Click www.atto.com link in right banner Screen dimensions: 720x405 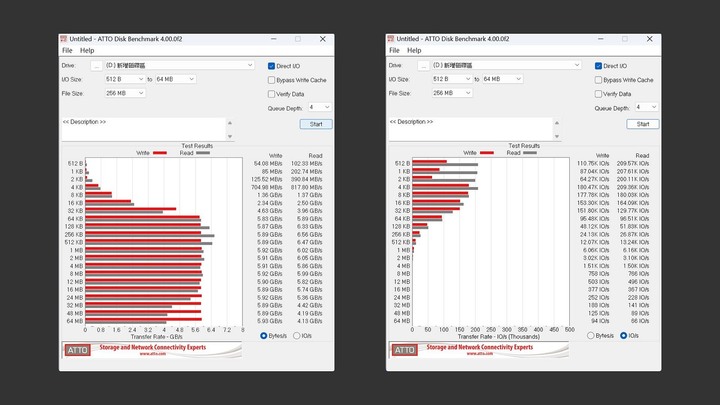[479, 354]
